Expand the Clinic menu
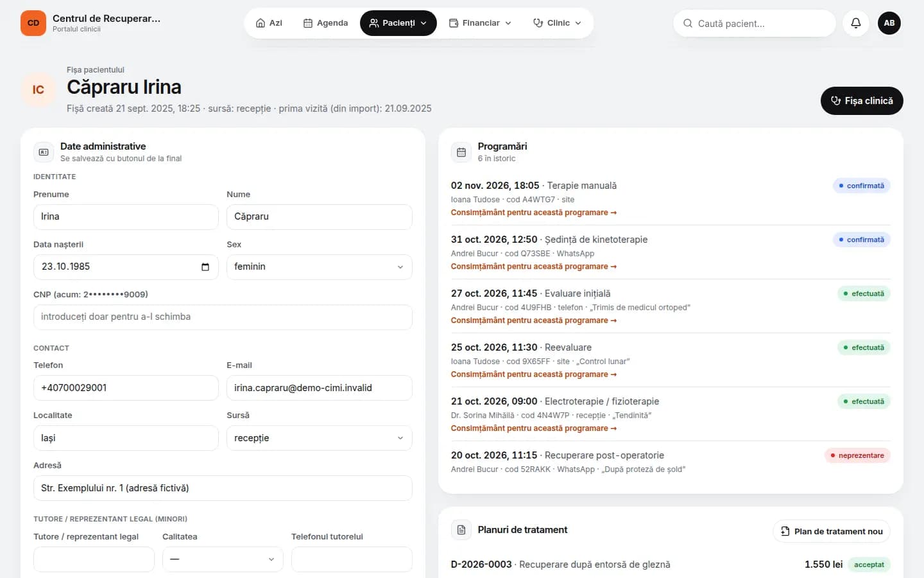 557,23
